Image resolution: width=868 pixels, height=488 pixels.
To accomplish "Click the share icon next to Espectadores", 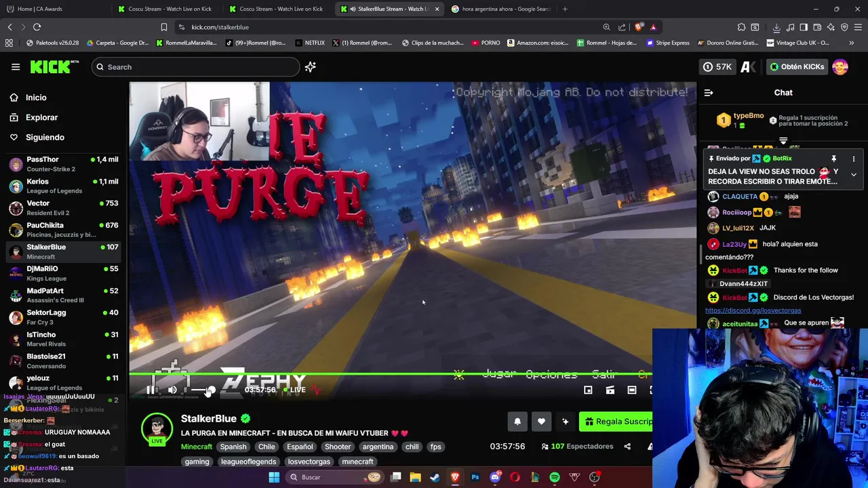I will coord(627,447).
